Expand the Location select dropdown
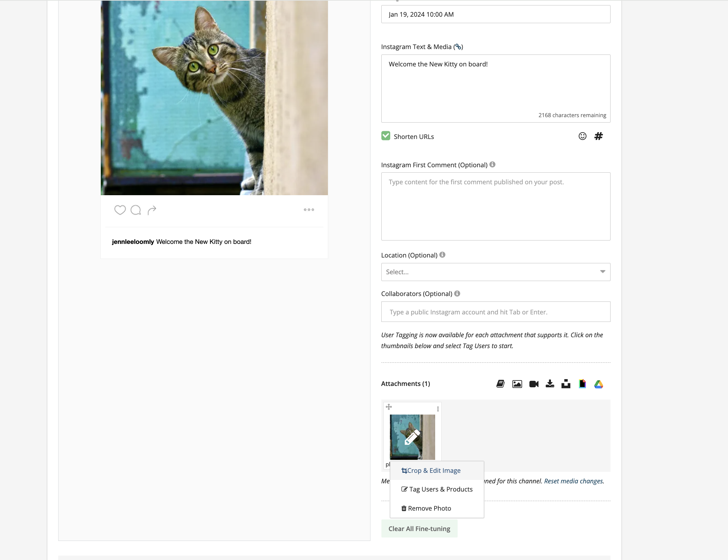Screen dimensions: 728x560 point(495,272)
